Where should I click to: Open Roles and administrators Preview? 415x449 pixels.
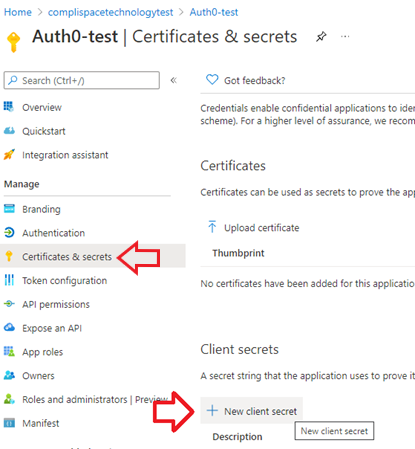click(95, 399)
